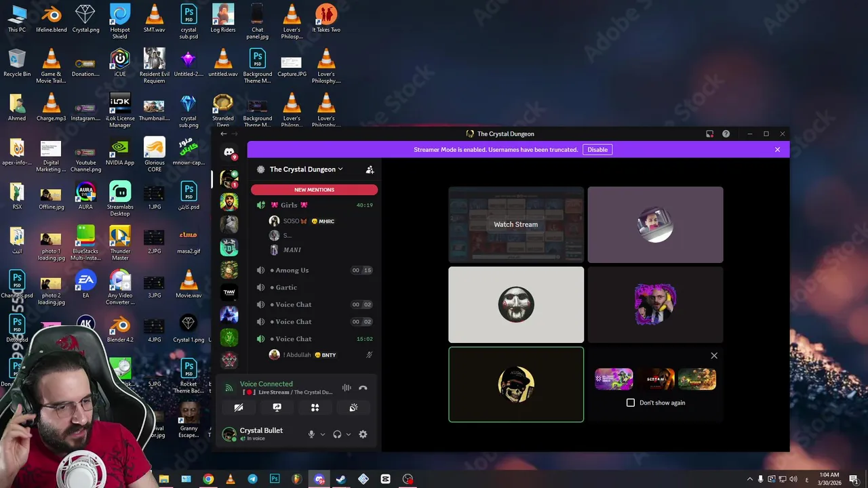
Task: Open Discord user settings gear
Action: (x=363, y=434)
